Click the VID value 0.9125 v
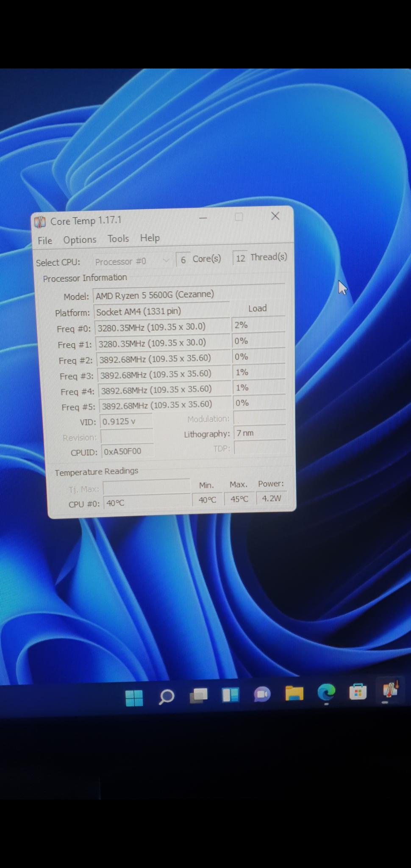The width and height of the screenshot is (411, 868). [127, 422]
